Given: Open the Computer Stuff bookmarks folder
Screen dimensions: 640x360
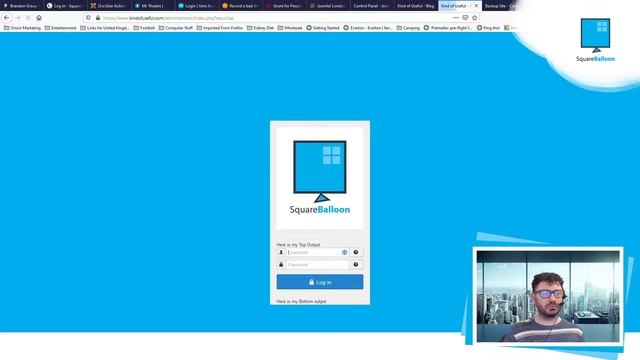Looking at the screenshot, I should coord(176,28).
